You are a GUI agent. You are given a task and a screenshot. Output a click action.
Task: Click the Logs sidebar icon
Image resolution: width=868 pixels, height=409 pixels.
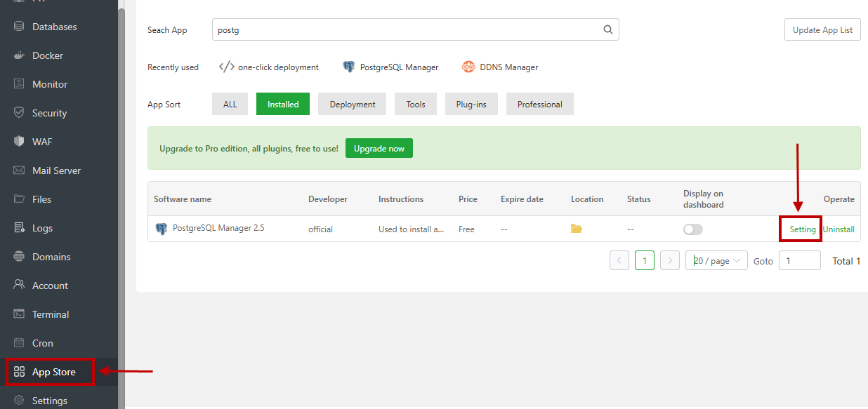click(19, 228)
